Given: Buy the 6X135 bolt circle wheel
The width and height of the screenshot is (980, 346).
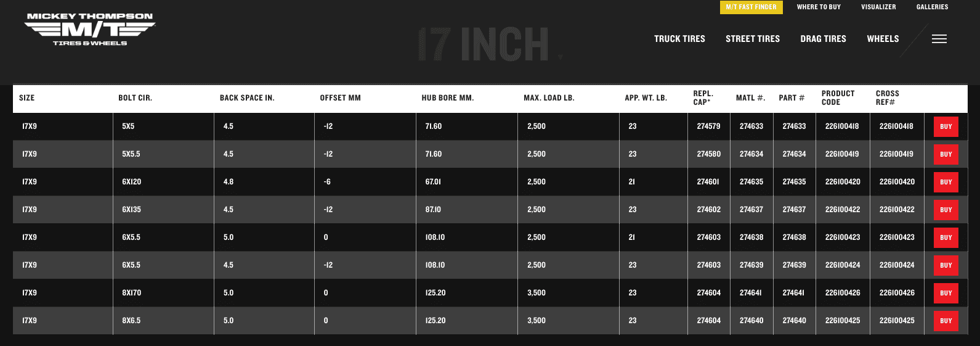Looking at the screenshot, I should [x=946, y=210].
